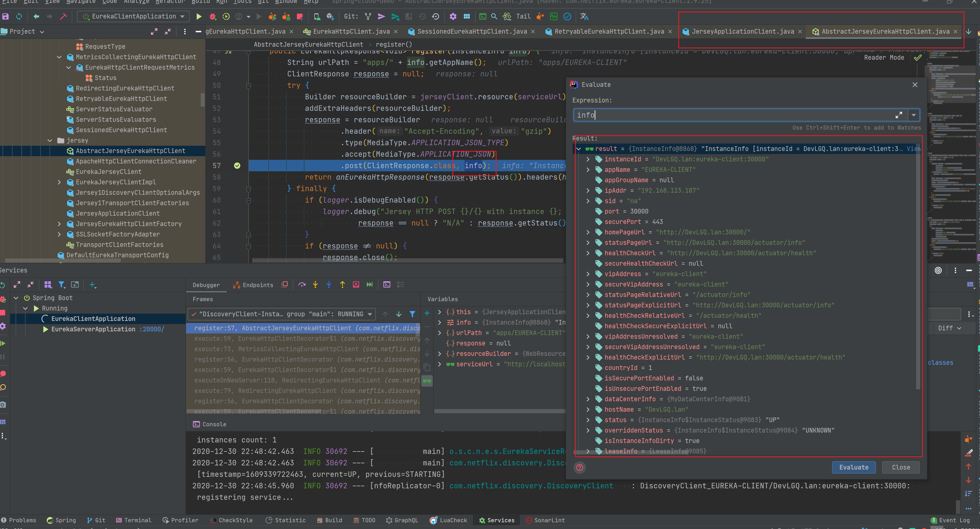
Task: Click the Step Over debugger icon
Action: tap(302, 284)
